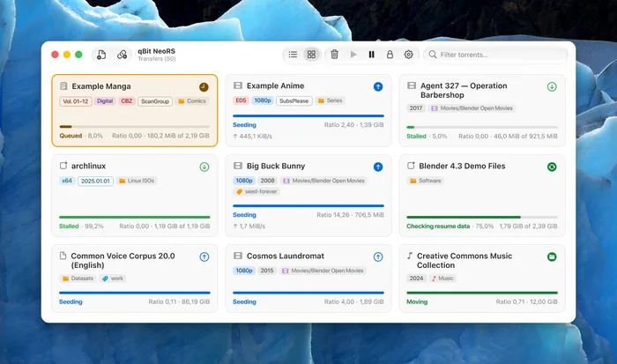Open settings gear icon
This screenshot has width=617, height=364.
(x=408, y=55)
